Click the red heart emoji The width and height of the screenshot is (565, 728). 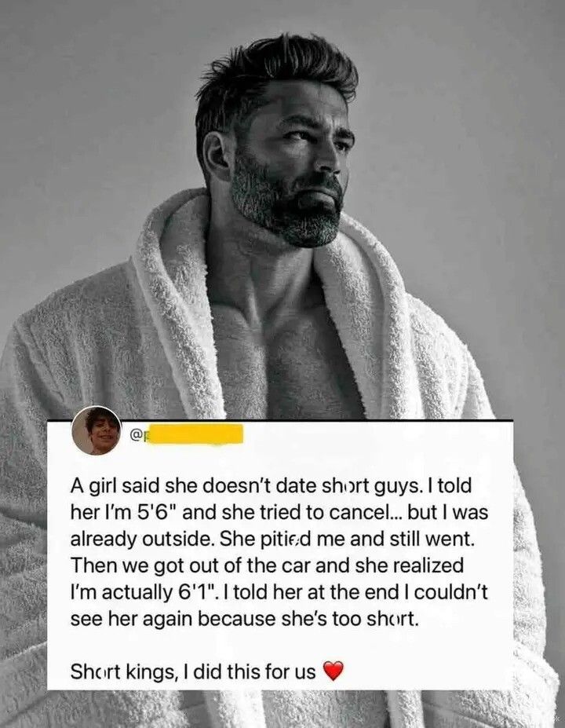tap(333, 671)
